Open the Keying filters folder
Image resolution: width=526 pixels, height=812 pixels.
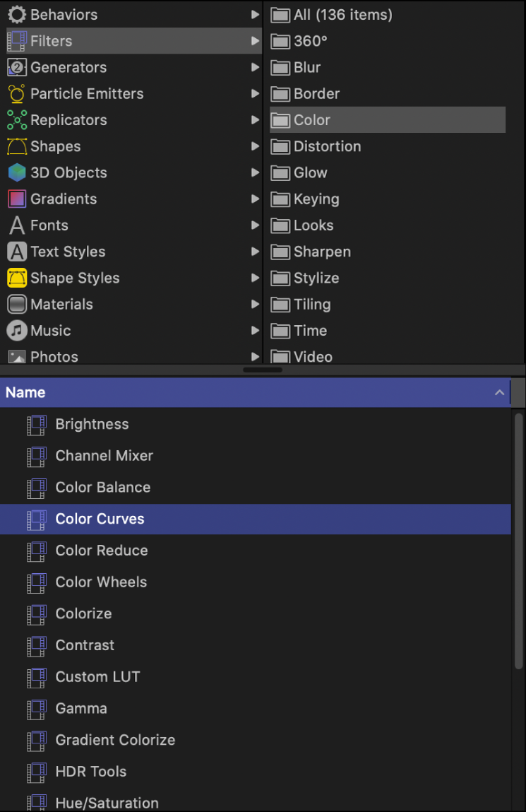pos(314,199)
